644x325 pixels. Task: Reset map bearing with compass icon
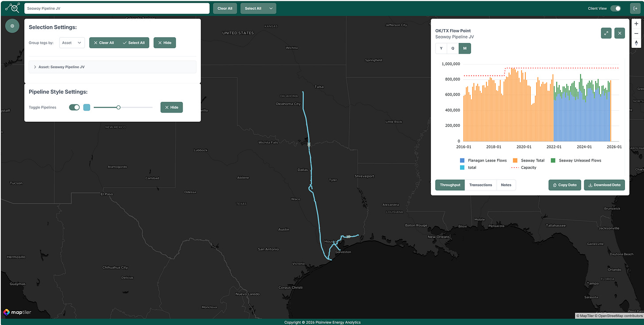636,43
